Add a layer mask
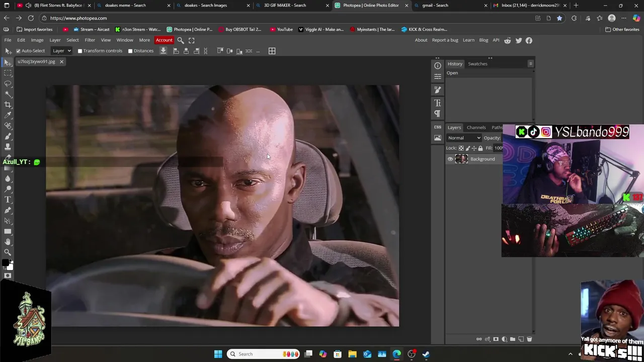Image resolution: width=644 pixels, height=362 pixels. pos(496,339)
